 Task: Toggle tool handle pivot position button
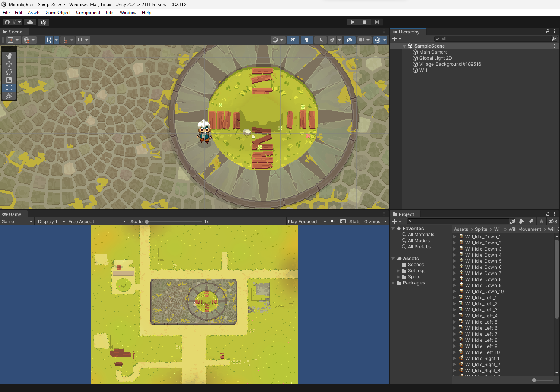[13, 40]
